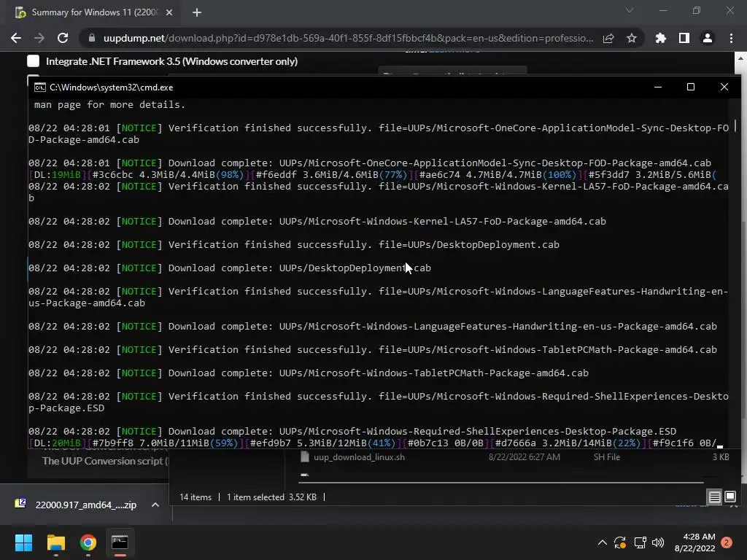The width and height of the screenshot is (747, 560).
Task: Open network settings tray icon
Action: click(640, 542)
